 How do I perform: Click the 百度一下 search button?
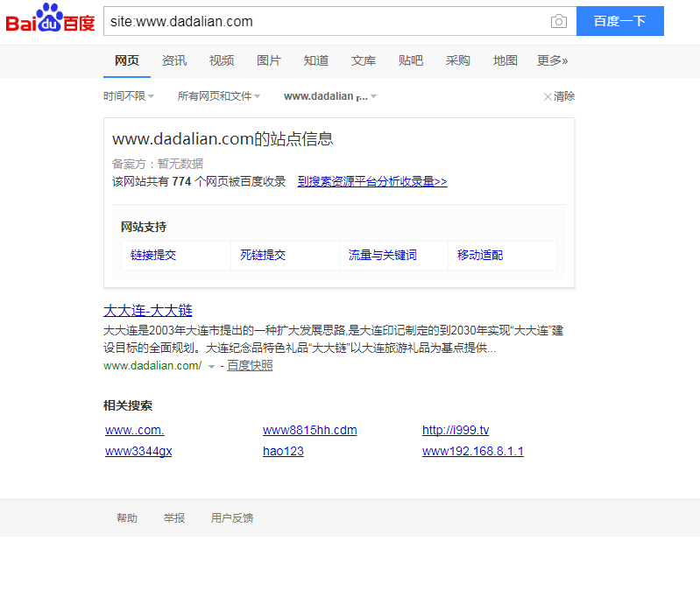(x=619, y=21)
